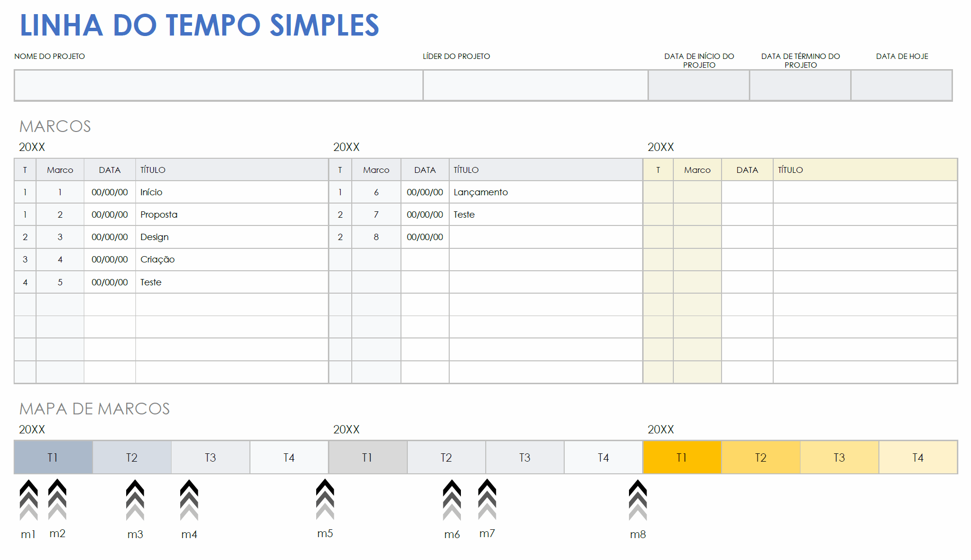The image size is (971, 560).
Task: Click the Data de Início do Projeto field
Action: coord(699,85)
